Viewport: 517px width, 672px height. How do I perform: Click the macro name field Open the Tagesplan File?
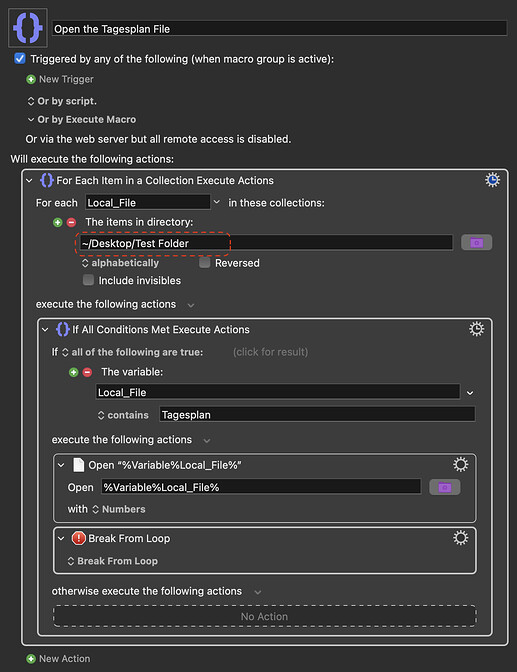(x=280, y=29)
